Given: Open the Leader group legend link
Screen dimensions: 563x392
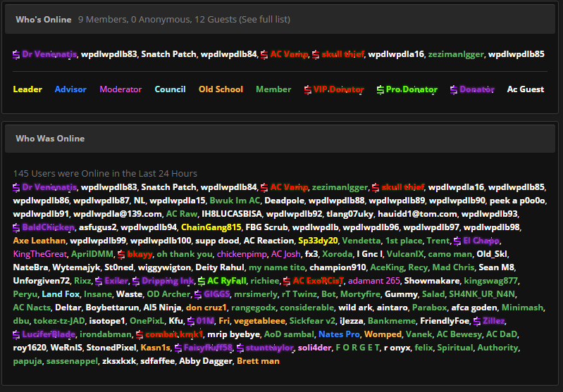Looking at the screenshot, I should click(27, 89).
